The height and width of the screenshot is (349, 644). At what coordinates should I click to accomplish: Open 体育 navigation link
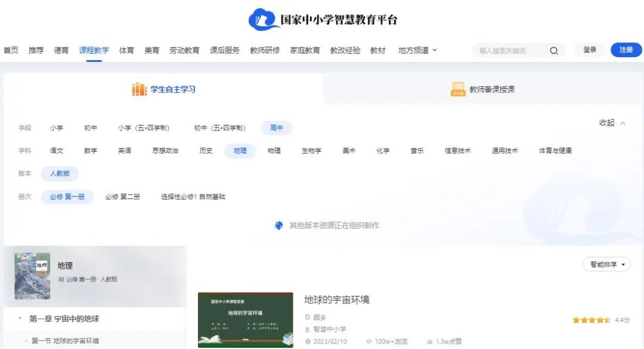pyautogui.click(x=126, y=50)
